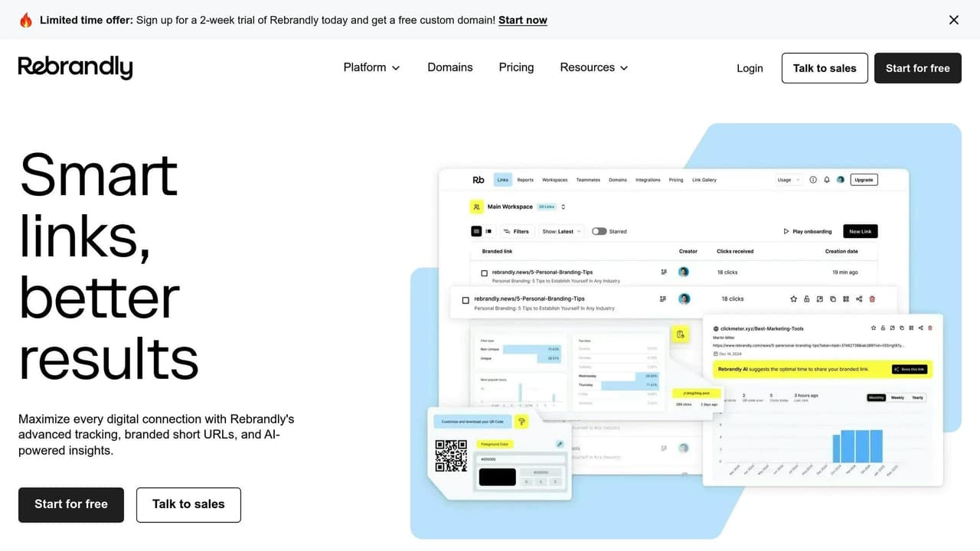Image resolution: width=980 pixels, height=551 pixels.
Task: Toggle the Starred switch in dashboard
Action: click(599, 231)
